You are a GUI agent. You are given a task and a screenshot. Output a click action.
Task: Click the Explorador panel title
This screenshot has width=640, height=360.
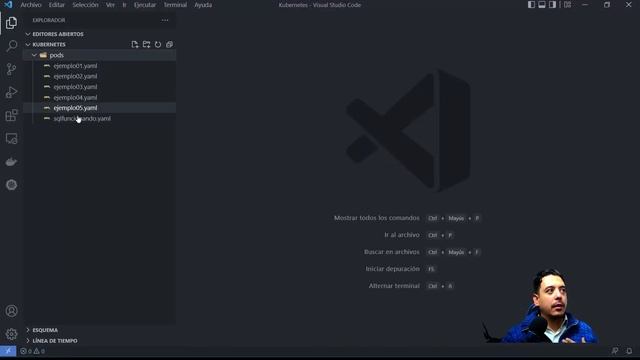point(49,20)
